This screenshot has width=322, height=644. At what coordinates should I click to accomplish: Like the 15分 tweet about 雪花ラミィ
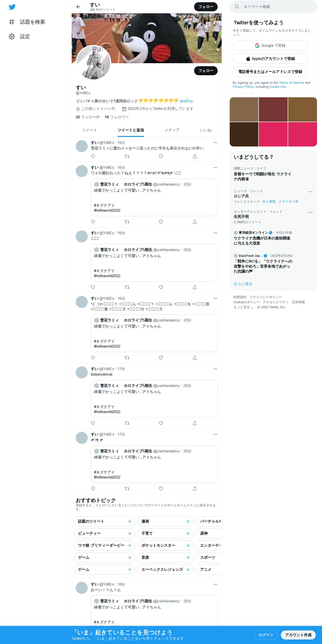click(x=161, y=156)
